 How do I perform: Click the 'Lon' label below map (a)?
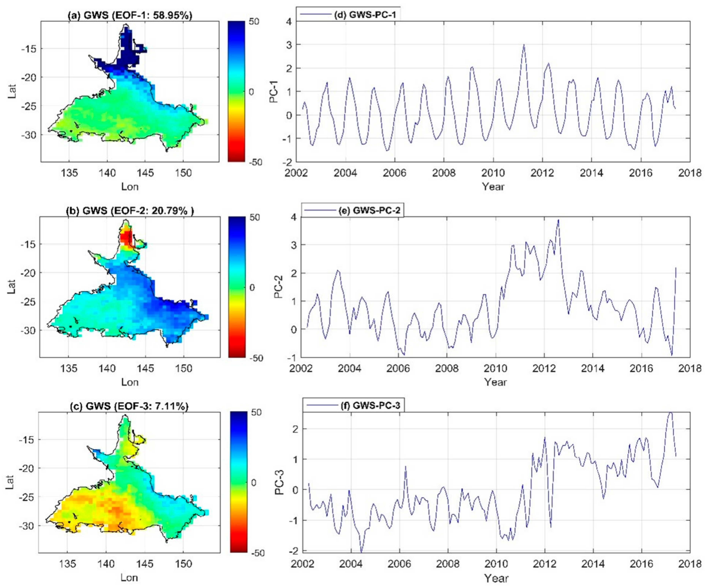point(130,187)
